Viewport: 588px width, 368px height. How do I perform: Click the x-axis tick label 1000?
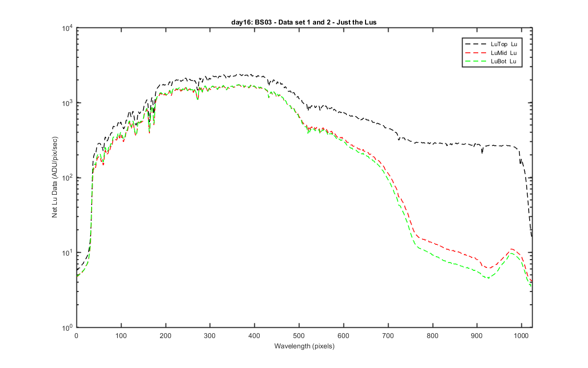click(522, 335)
